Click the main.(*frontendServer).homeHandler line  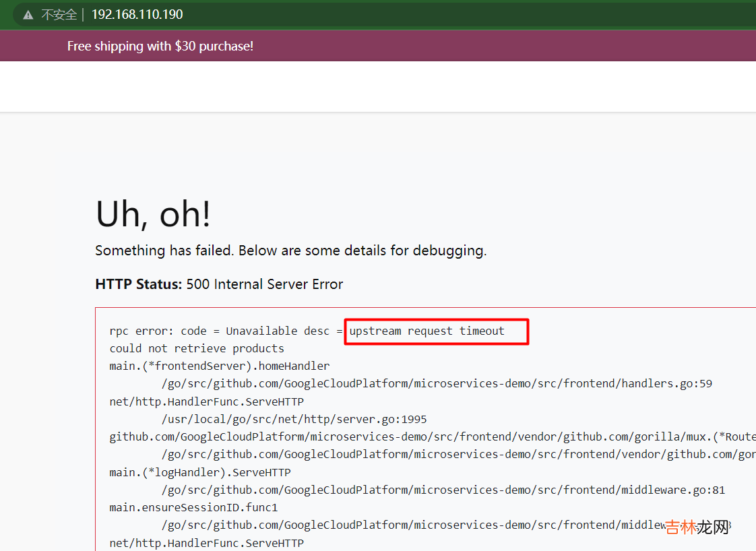point(220,366)
